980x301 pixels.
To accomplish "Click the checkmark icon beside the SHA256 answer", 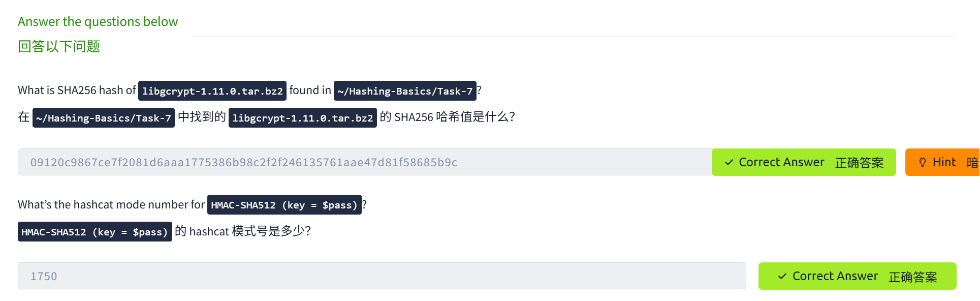I will pos(729,162).
